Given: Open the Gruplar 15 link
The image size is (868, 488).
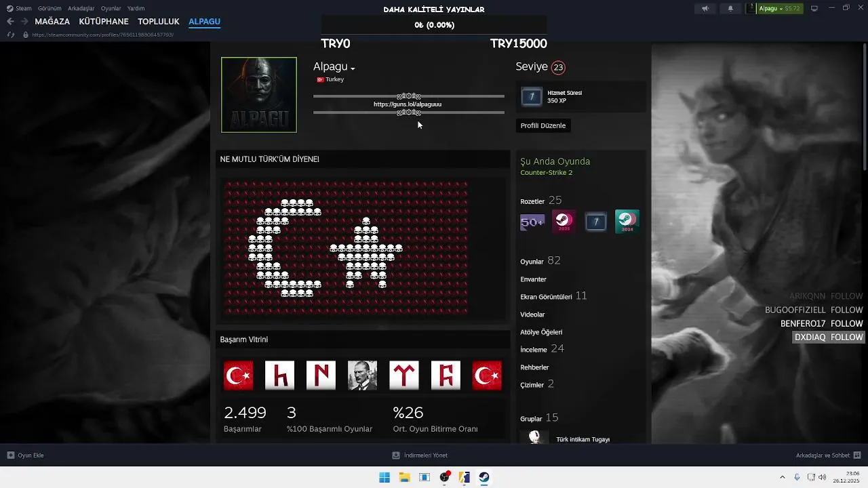Looking at the screenshot, I should 539,418.
